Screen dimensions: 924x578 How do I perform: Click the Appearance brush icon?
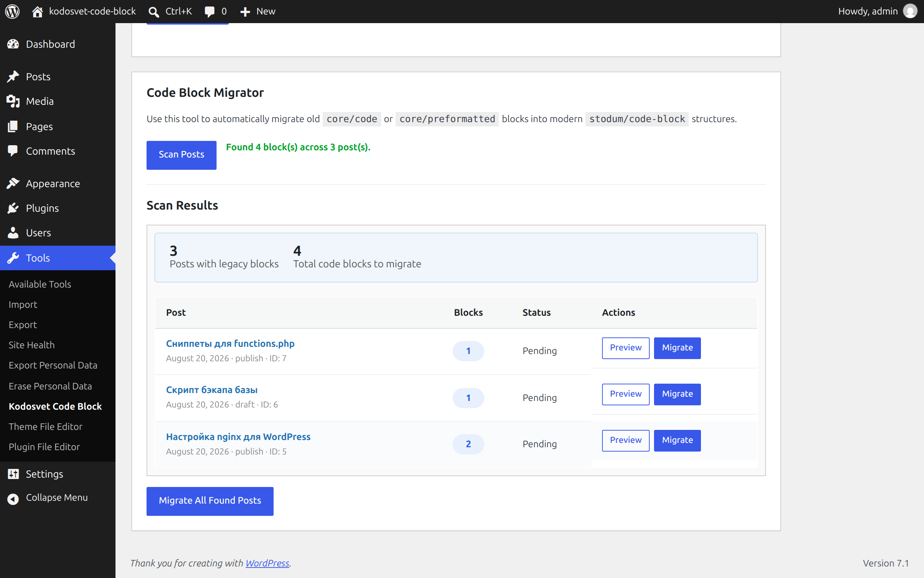(x=13, y=184)
